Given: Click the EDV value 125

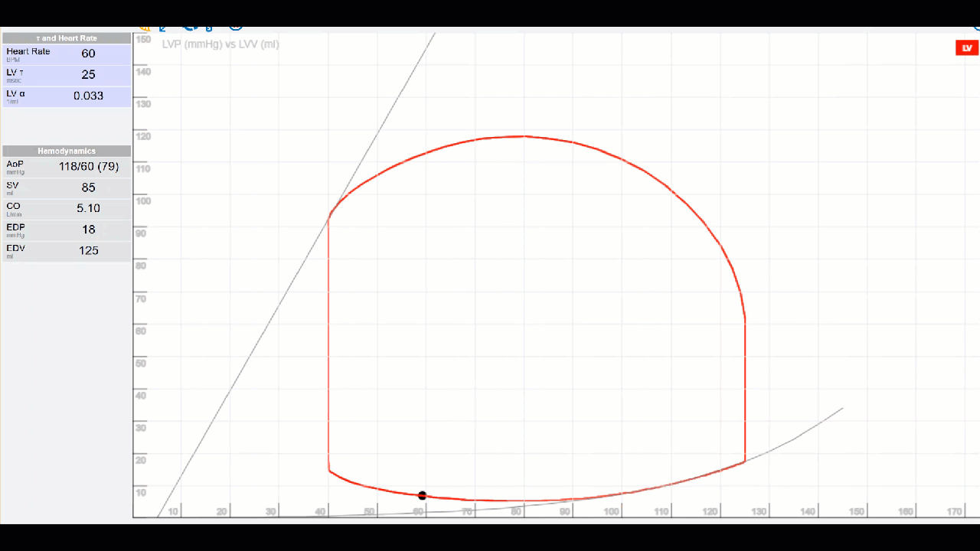Looking at the screenshot, I should (x=88, y=250).
